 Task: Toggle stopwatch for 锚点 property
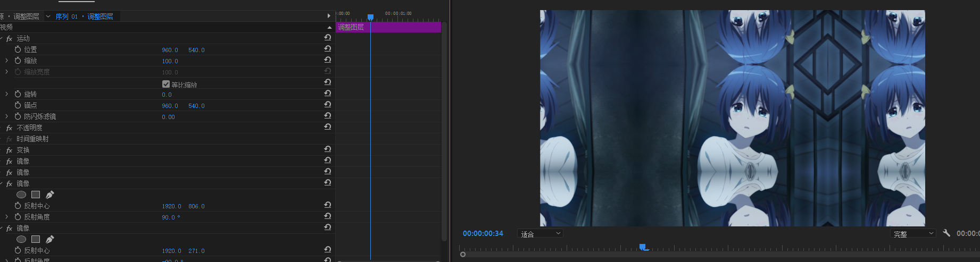[x=18, y=105]
